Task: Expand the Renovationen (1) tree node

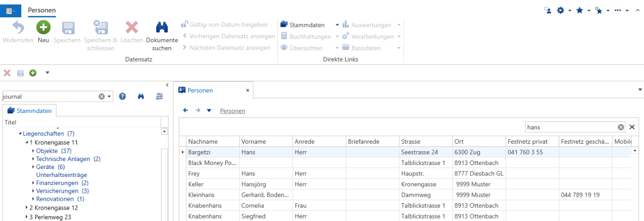Action: click(x=34, y=199)
